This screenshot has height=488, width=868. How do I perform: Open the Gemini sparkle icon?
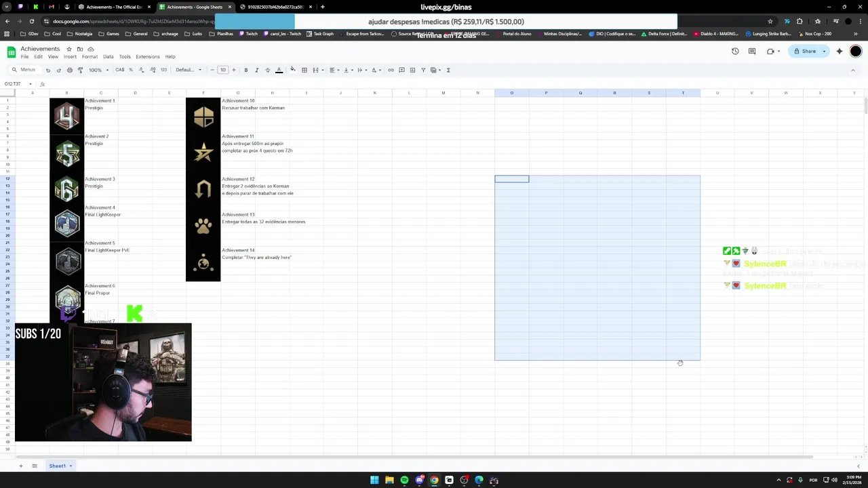point(840,52)
